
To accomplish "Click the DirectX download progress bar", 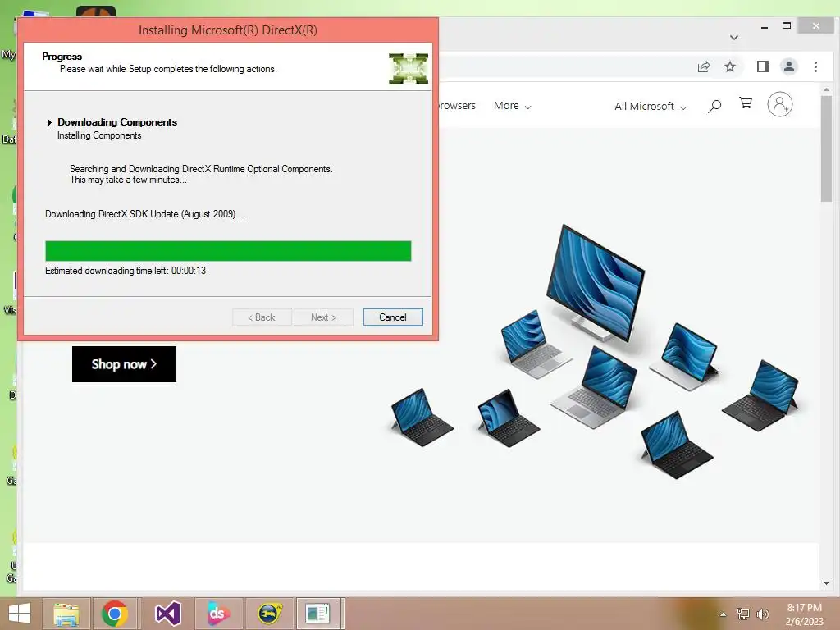I will click(228, 251).
